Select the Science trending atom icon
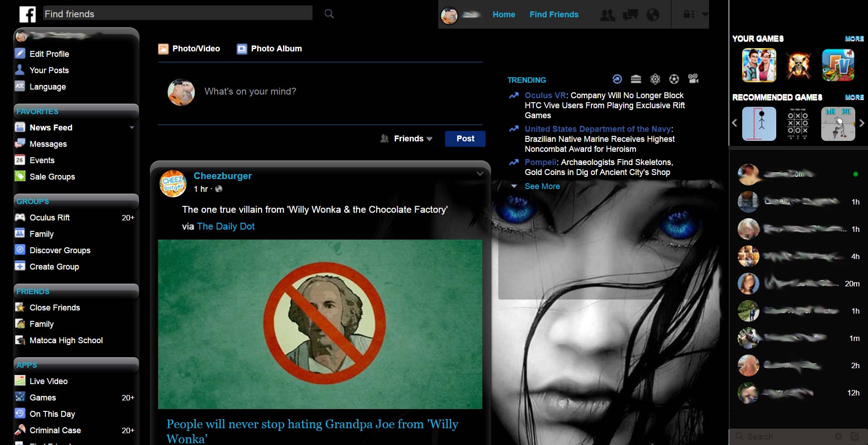Screen dimensions: 868x445 [x=655, y=79]
